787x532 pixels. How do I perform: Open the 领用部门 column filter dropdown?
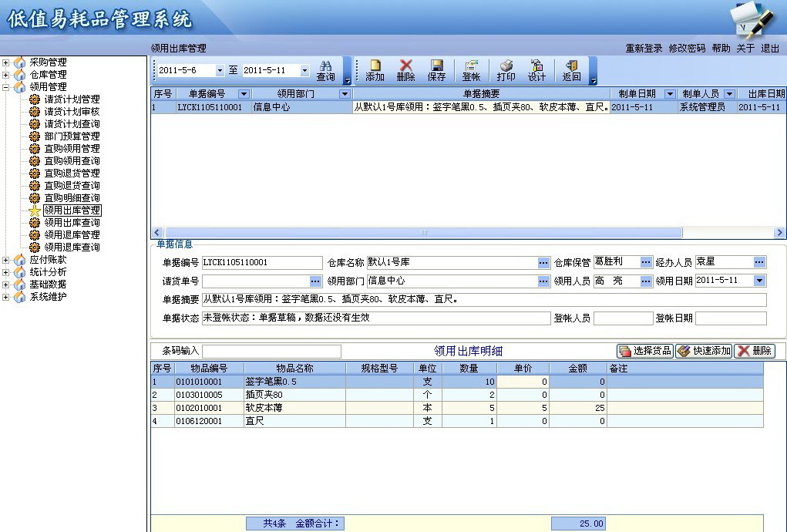[345, 94]
